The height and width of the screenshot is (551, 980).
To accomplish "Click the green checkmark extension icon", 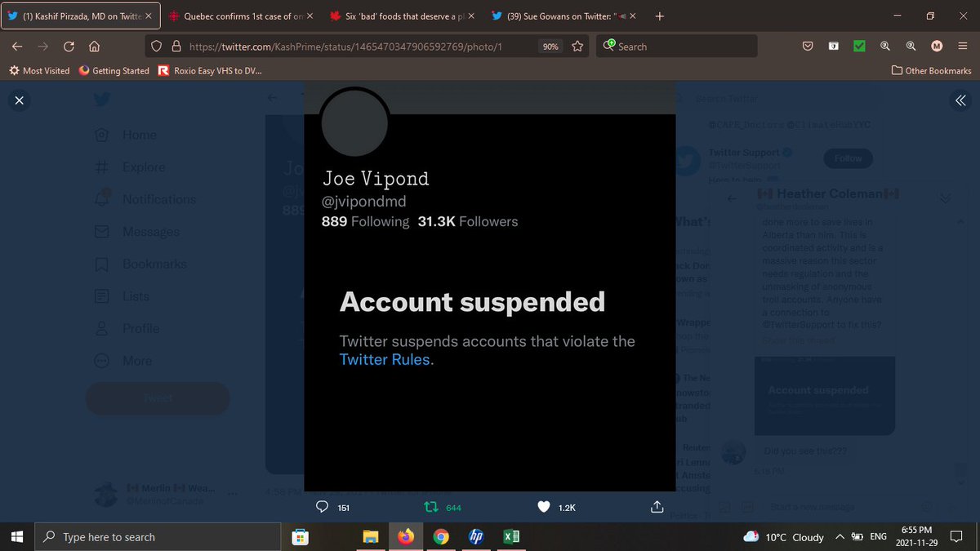I will coord(859,47).
